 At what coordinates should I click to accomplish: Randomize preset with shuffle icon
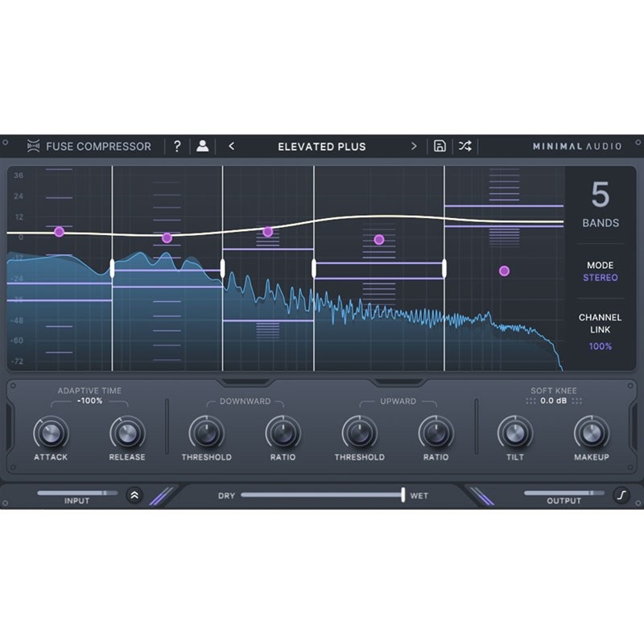click(465, 146)
